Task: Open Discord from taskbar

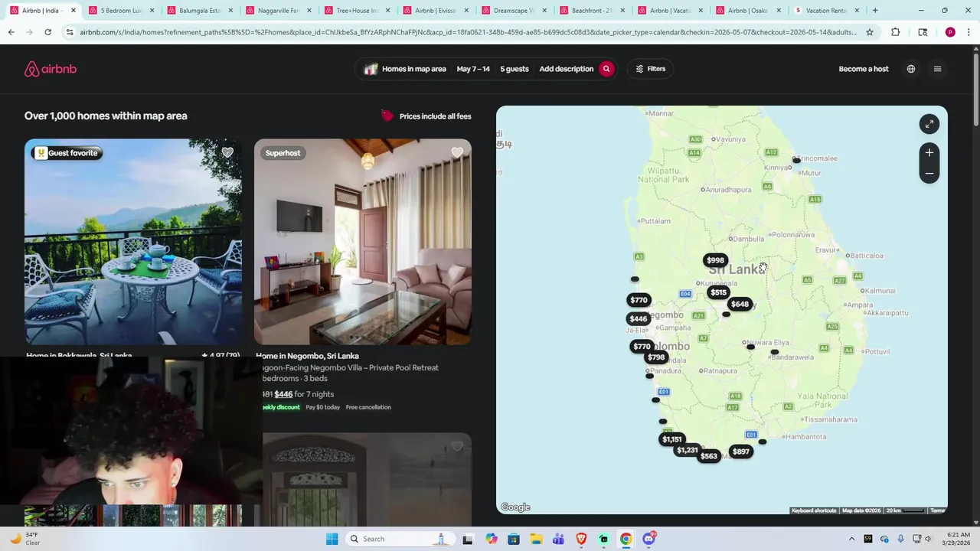Action: 649,539
